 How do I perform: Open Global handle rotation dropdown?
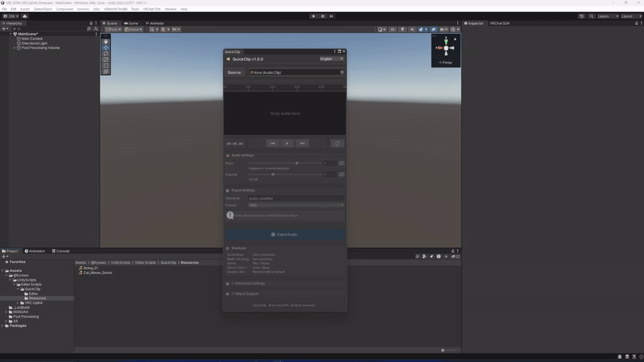(x=133, y=29)
